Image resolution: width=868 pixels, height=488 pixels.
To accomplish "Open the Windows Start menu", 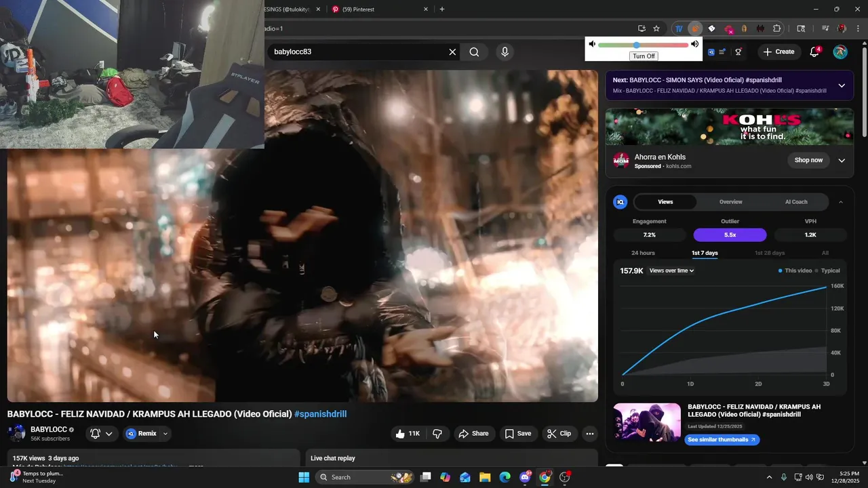I will (x=304, y=477).
